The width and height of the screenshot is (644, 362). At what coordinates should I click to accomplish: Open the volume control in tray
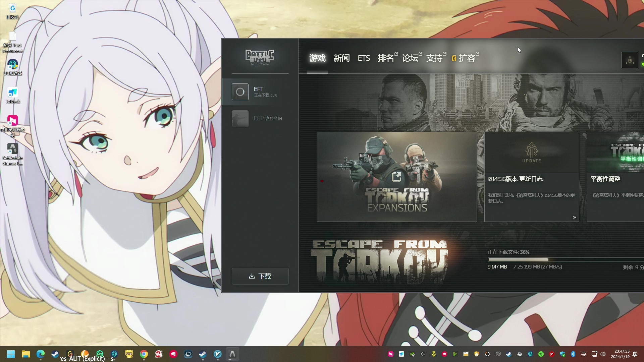pos(603,354)
